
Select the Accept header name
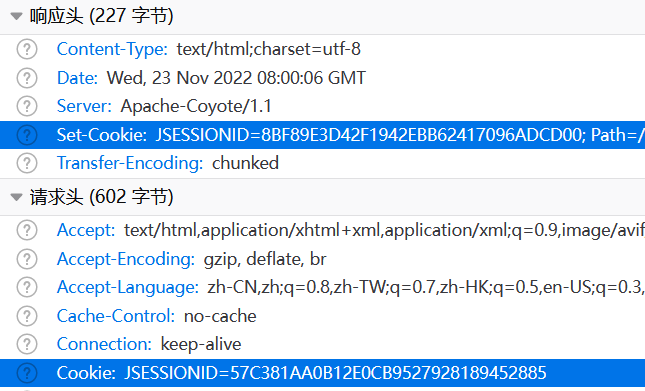(x=86, y=230)
